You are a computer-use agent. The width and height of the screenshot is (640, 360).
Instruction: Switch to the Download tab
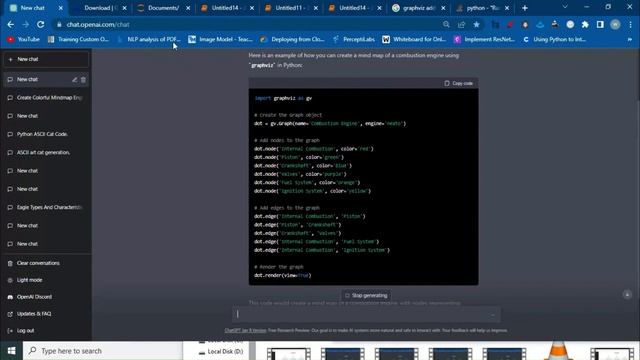pos(100,8)
